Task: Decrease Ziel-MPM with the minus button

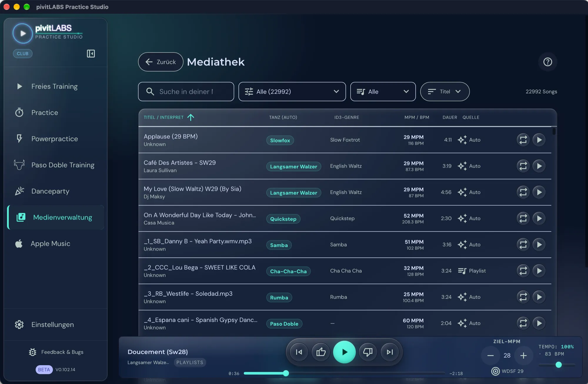Action: click(490, 355)
